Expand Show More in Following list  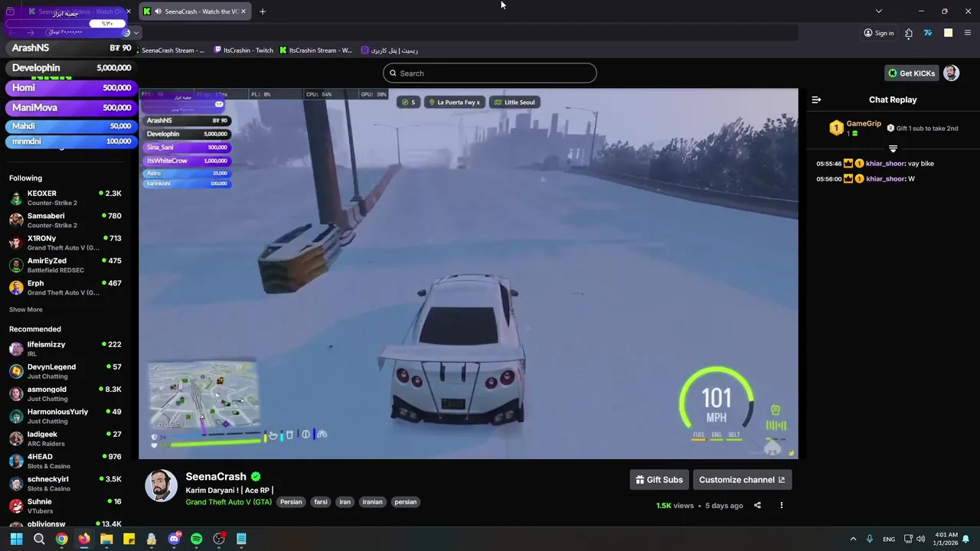26,310
